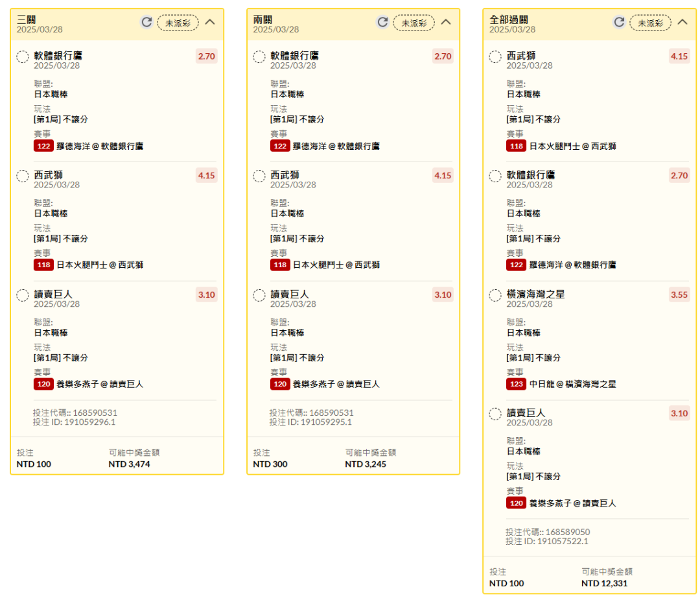Click odds 3.10 in 全部過關 card

679,414
